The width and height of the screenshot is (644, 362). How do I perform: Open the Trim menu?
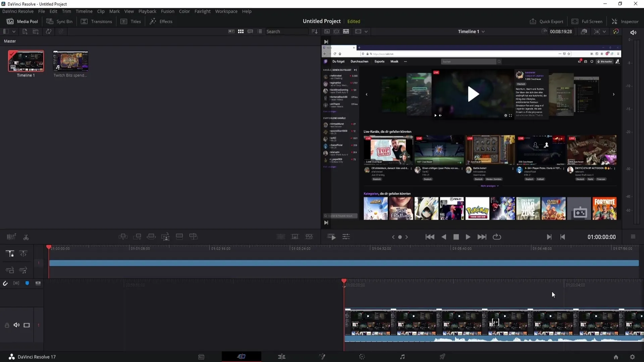(66, 11)
